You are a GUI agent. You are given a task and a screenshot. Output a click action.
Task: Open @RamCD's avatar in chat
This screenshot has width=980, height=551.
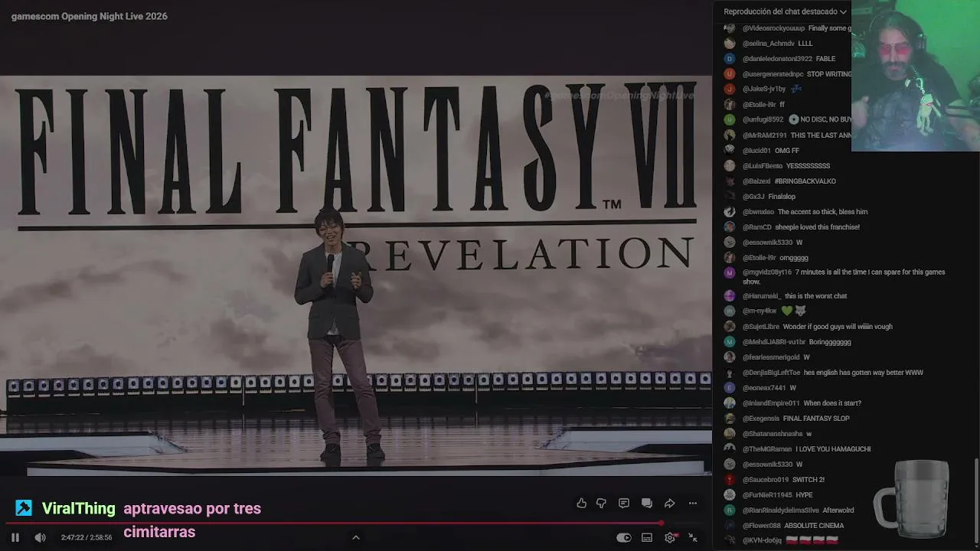click(730, 227)
